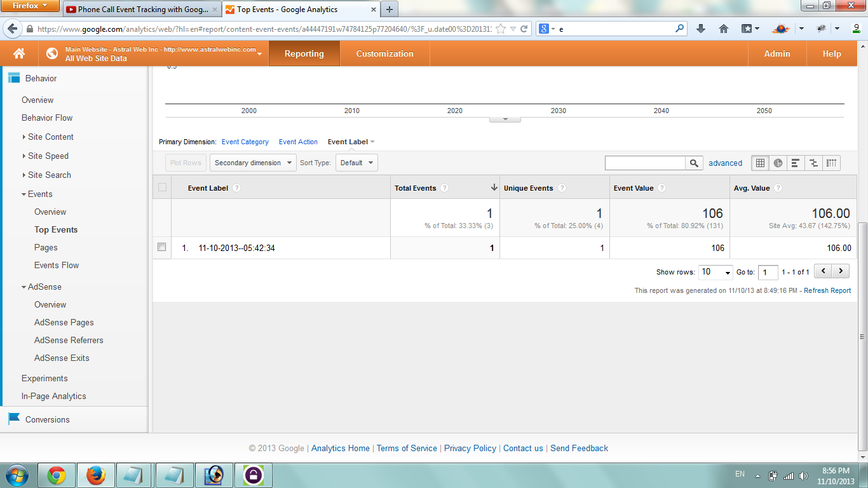
Task: Click the 11-10-2013--05:42:34 event label
Action: coord(236,248)
